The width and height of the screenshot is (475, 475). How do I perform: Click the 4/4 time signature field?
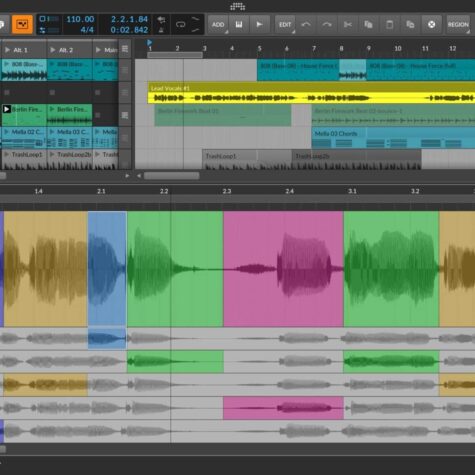pos(87,30)
